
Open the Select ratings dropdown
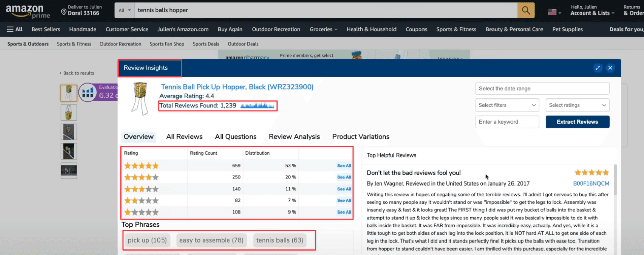click(577, 105)
